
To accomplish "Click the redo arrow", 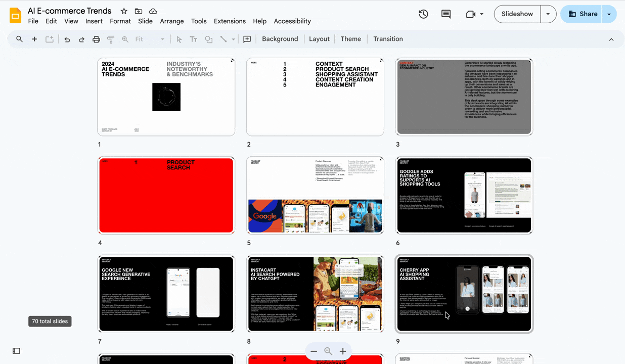I will (x=81, y=39).
